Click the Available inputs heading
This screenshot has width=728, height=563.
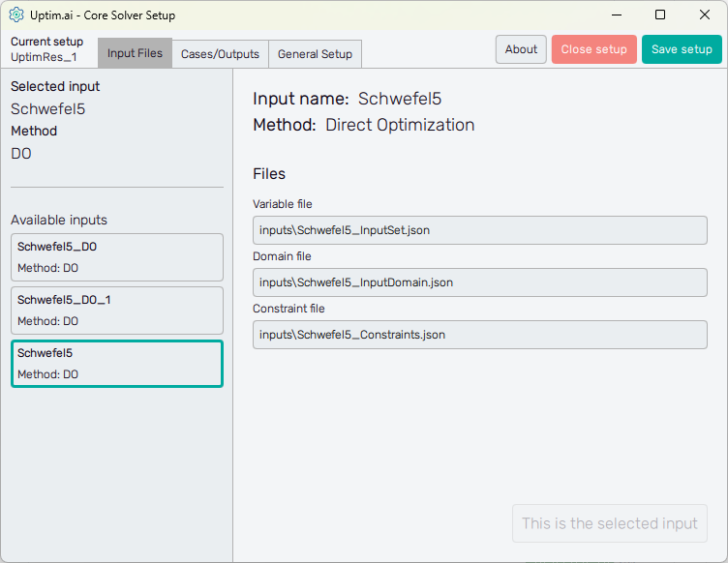(59, 220)
